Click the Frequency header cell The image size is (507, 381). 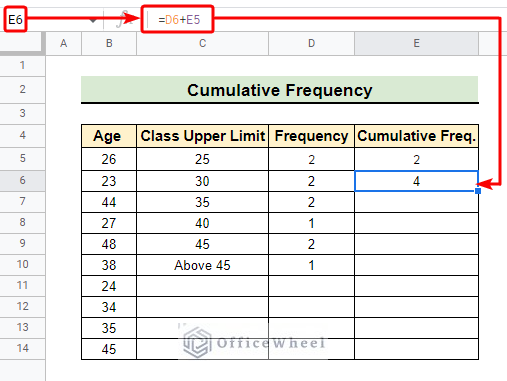coord(311,136)
